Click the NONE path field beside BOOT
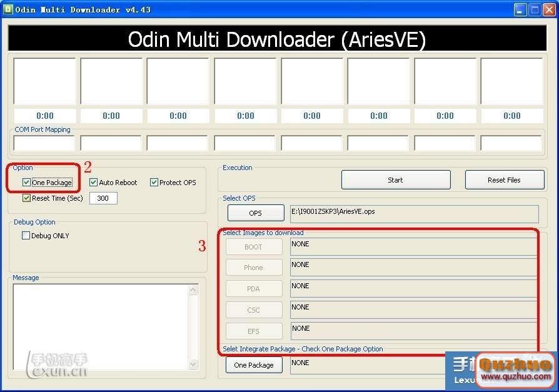This screenshot has height=392, width=559. [413, 247]
